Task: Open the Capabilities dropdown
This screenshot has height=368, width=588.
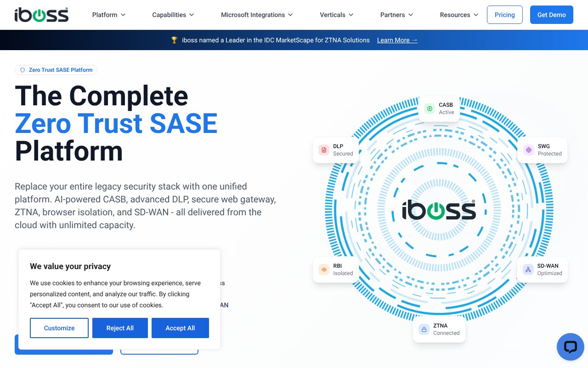Action: point(173,15)
